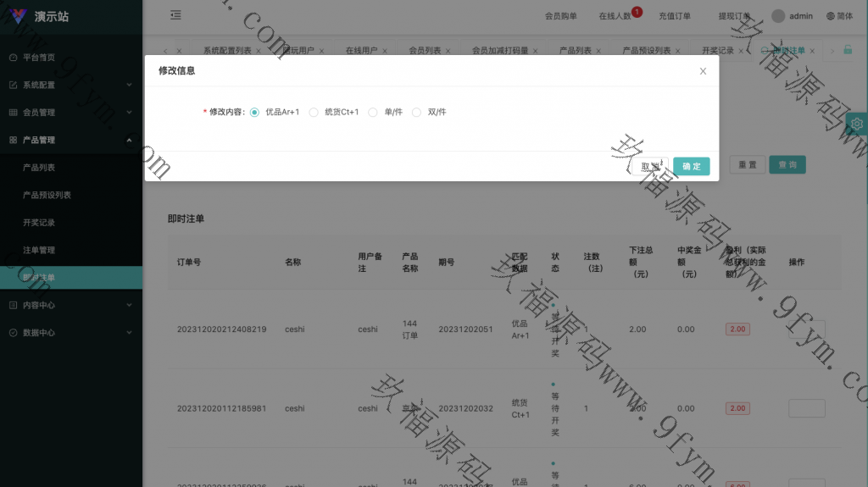Choose the 双/件 radio option
This screenshot has width=868, height=487.
click(x=416, y=112)
